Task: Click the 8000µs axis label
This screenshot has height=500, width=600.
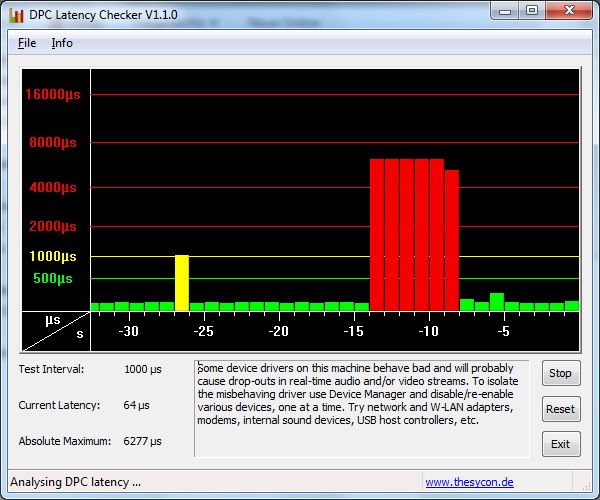Action: coord(53,142)
